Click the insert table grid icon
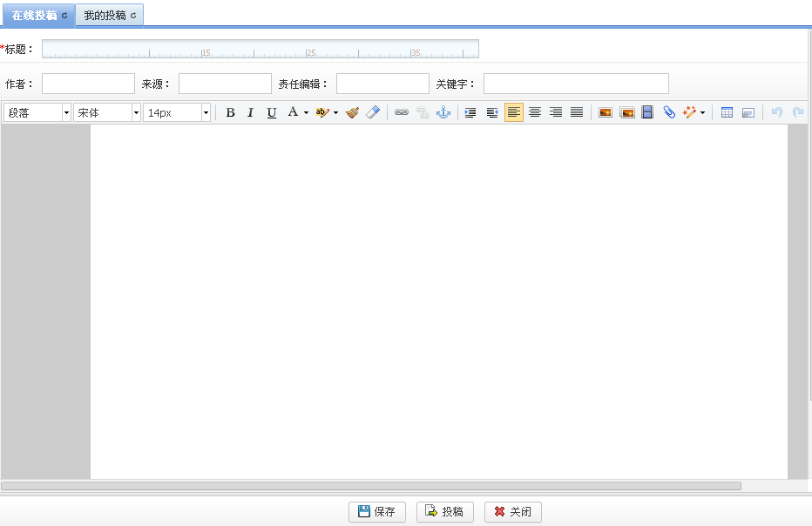Viewport: 812px width, 526px height. pos(727,112)
